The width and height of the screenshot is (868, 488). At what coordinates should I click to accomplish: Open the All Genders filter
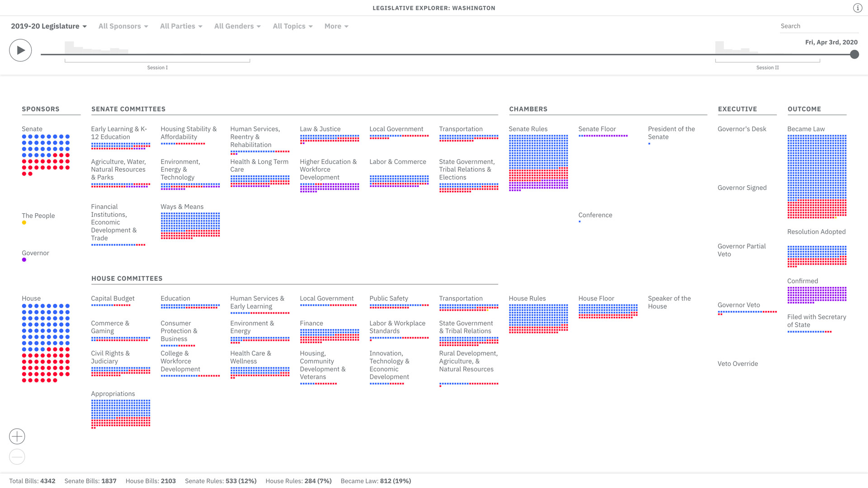point(237,26)
